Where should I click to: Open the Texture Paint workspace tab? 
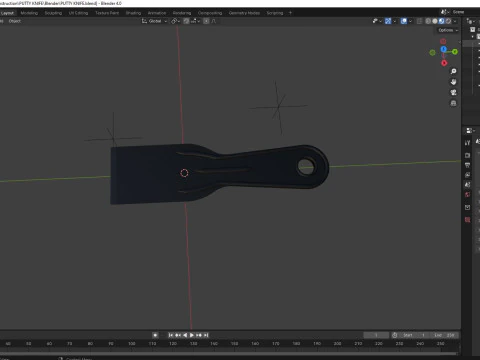107,13
